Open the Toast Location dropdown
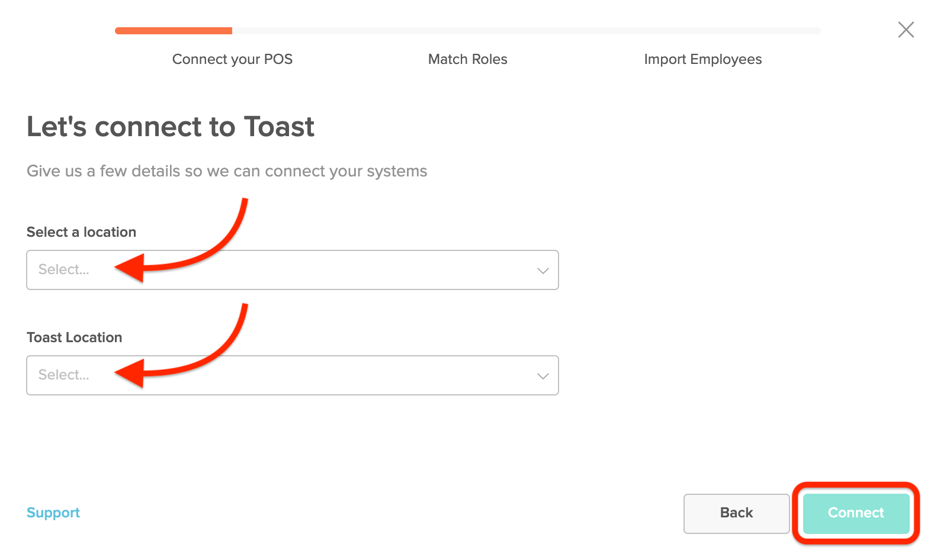This screenshot has width=937, height=560. click(292, 375)
